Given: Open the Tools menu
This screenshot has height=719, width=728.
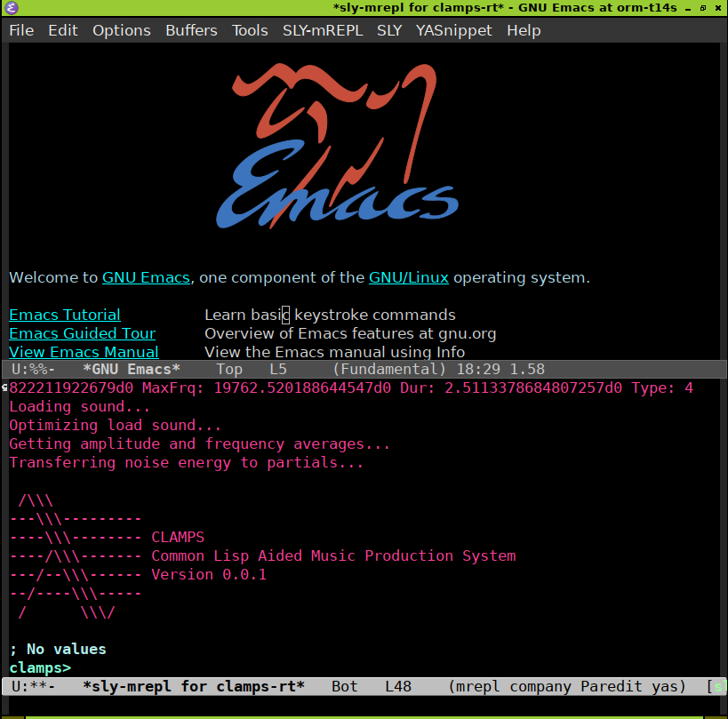Looking at the screenshot, I should (x=250, y=30).
